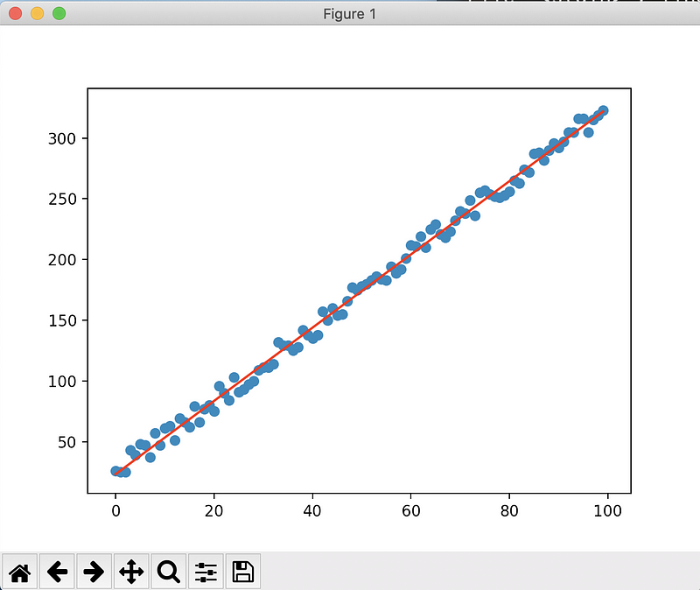Toggle the Pan tool with four-way arrows
This screenshot has height=590, width=700.
click(x=131, y=572)
